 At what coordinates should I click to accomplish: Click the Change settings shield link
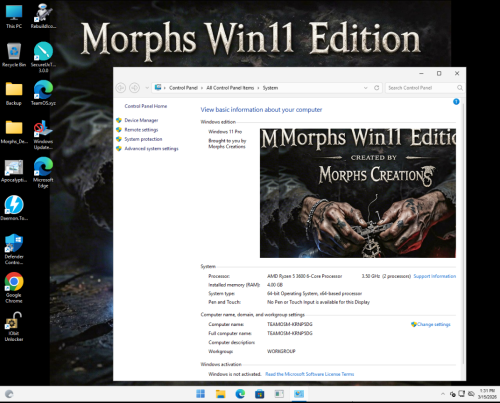[x=431, y=324]
